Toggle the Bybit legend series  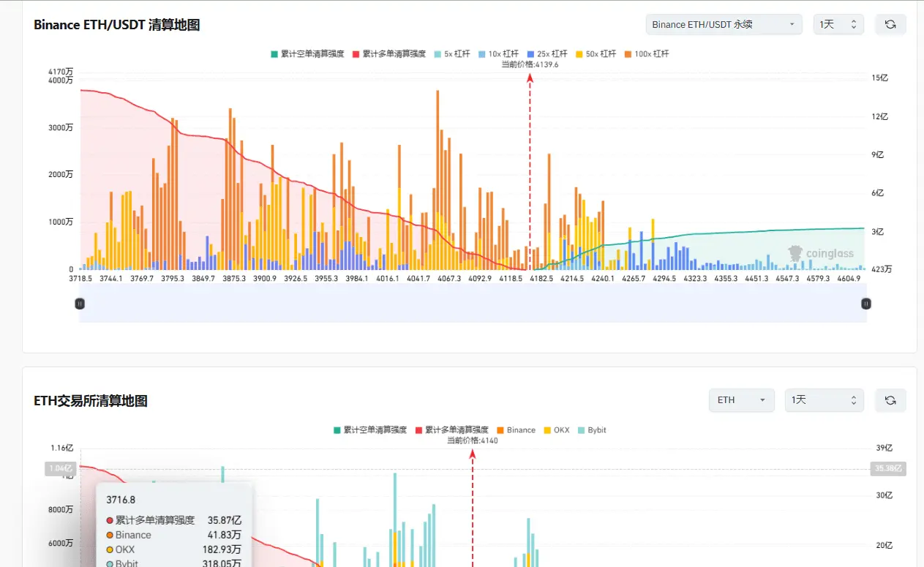592,430
